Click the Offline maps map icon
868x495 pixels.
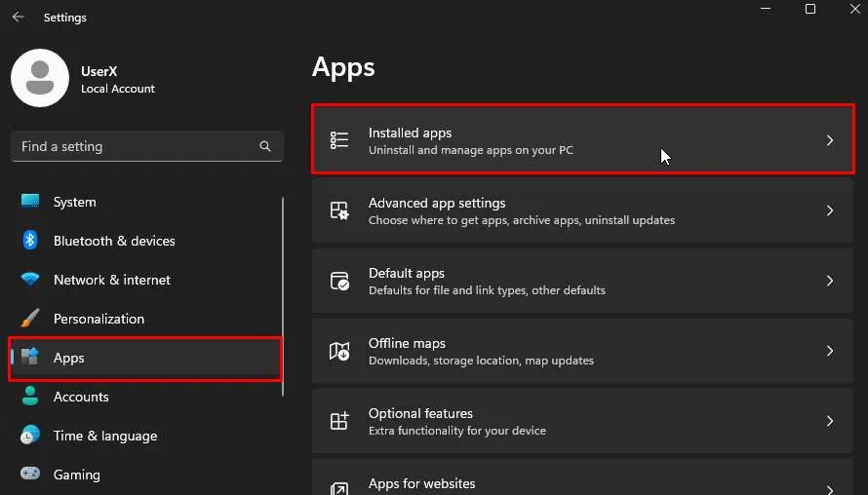339,351
